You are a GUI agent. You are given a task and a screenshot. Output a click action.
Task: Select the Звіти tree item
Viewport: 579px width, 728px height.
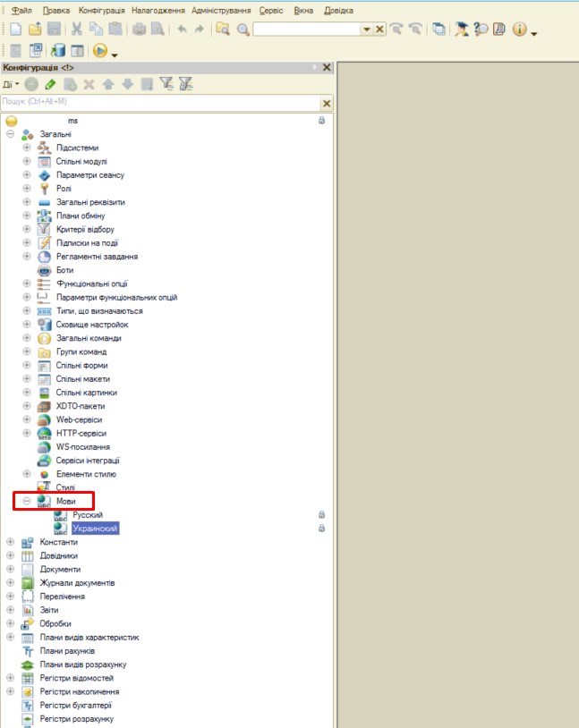pyautogui.click(x=49, y=610)
